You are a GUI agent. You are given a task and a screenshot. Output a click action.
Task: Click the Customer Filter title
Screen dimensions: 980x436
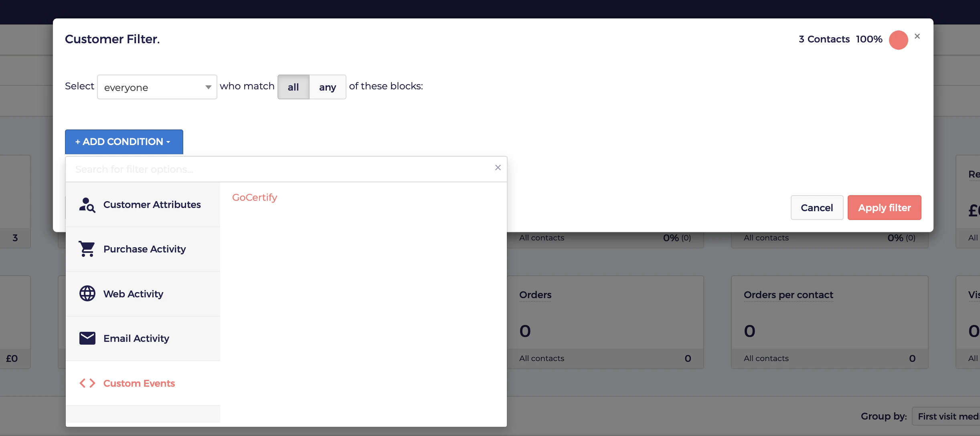coord(112,39)
